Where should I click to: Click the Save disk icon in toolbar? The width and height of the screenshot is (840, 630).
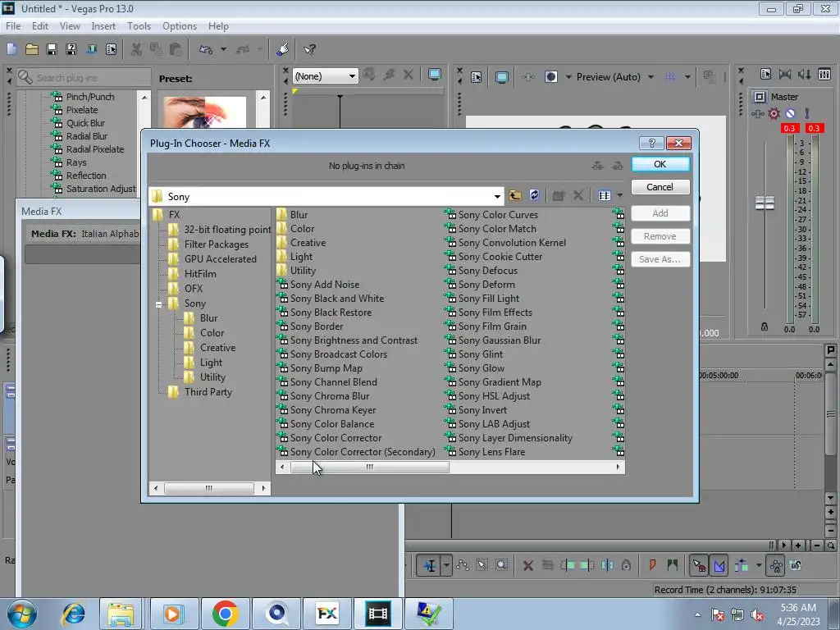click(52, 49)
